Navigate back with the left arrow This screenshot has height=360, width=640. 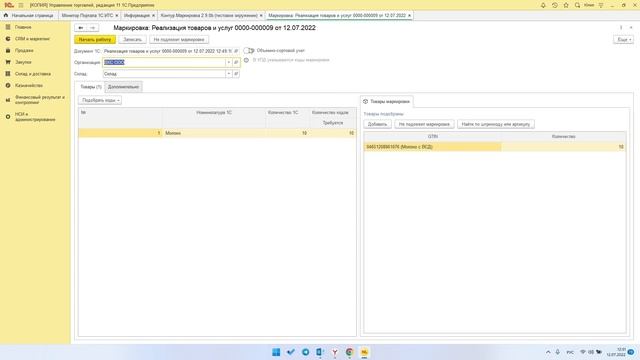(x=81, y=28)
